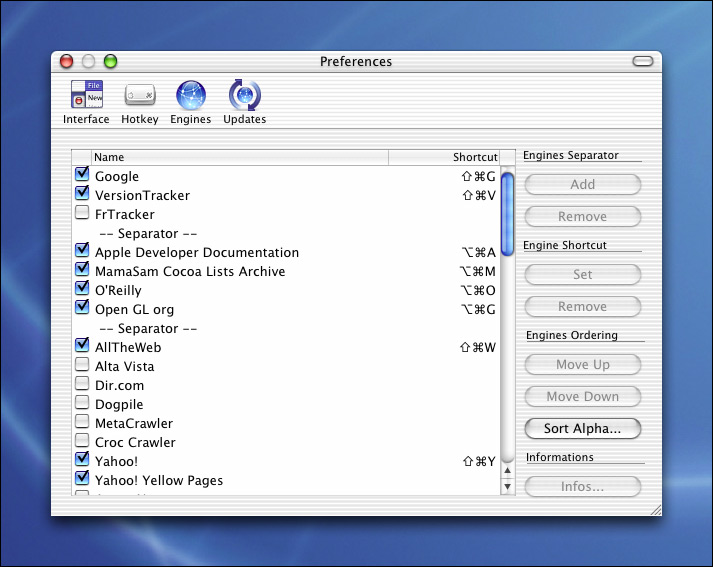
Task: Enable the Alta Vista checkbox
Action: point(82,364)
